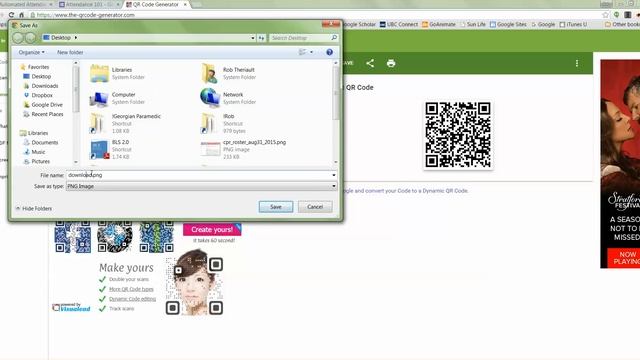Select the Georgian Paramedic shortcut
Viewport: 640px width, 360px height.
coord(125,124)
